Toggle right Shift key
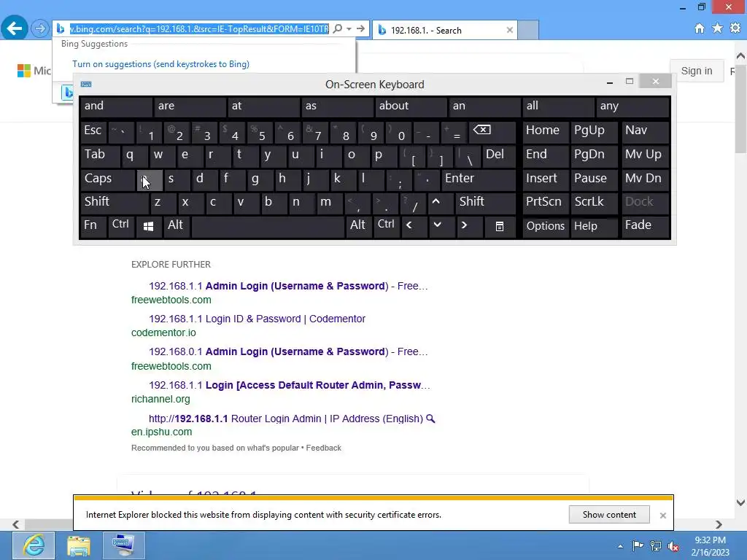747x560 pixels. point(485,203)
